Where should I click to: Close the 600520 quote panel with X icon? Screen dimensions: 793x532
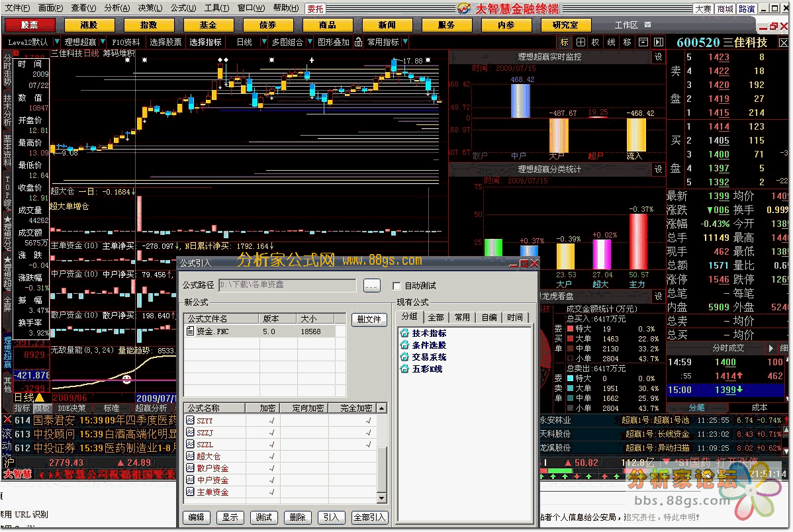coord(783,42)
